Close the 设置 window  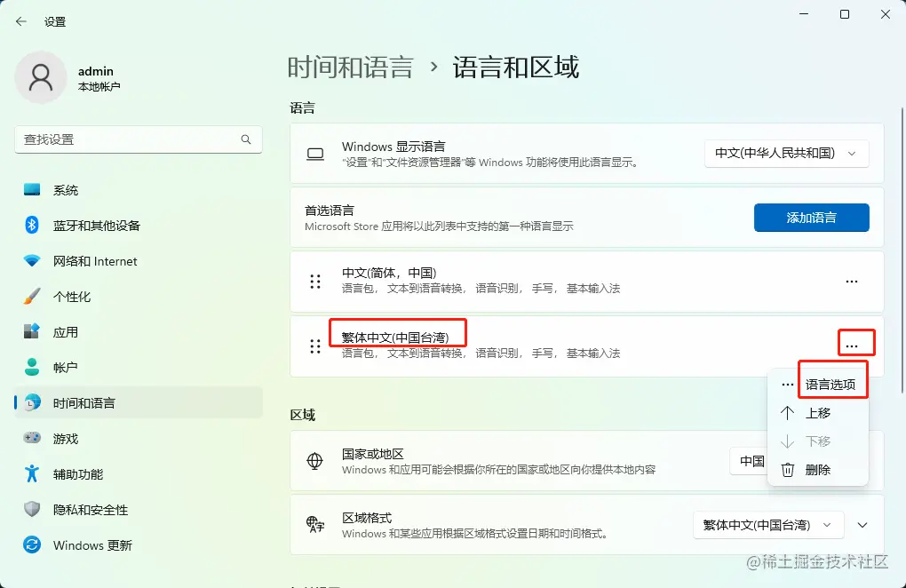tap(886, 14)
